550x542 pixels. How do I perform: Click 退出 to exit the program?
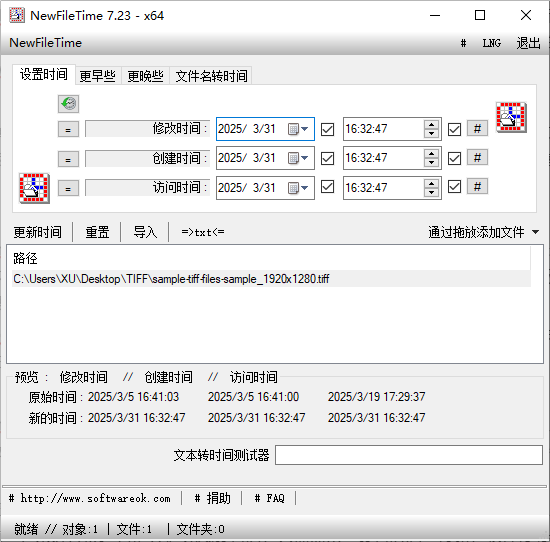528,43
